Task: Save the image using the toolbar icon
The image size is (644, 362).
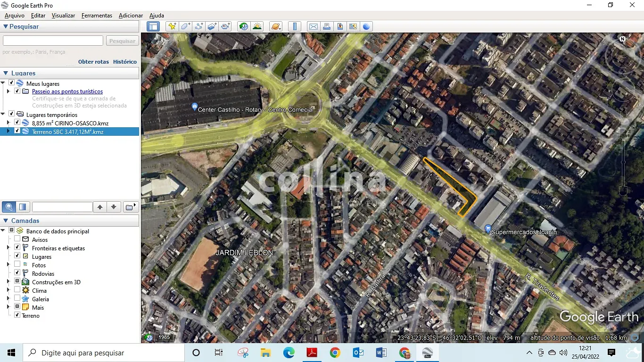Action: coord(340,26)
